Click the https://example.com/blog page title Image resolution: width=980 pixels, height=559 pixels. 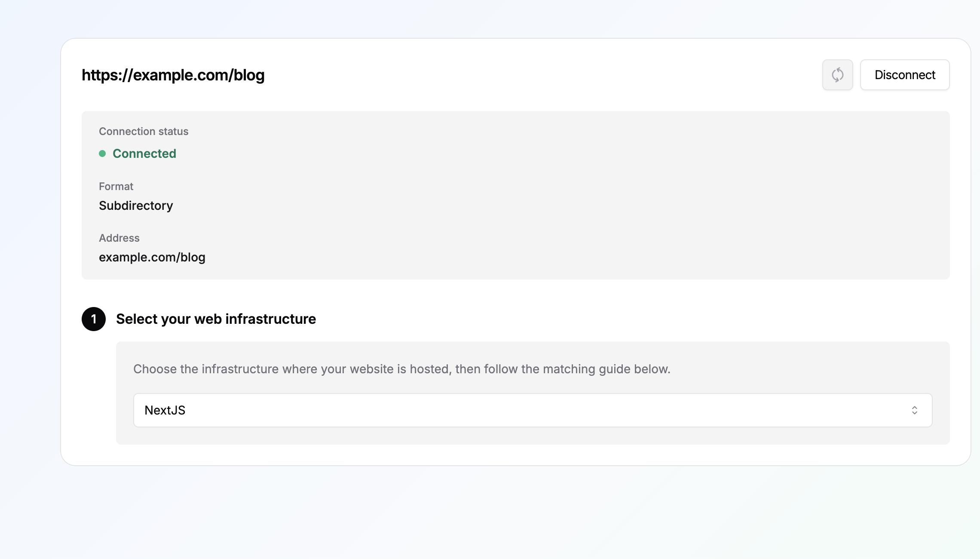click(x=173, y=75)
